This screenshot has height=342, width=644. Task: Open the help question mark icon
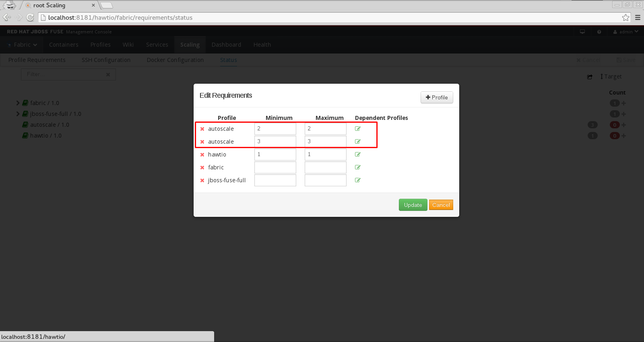599,32
